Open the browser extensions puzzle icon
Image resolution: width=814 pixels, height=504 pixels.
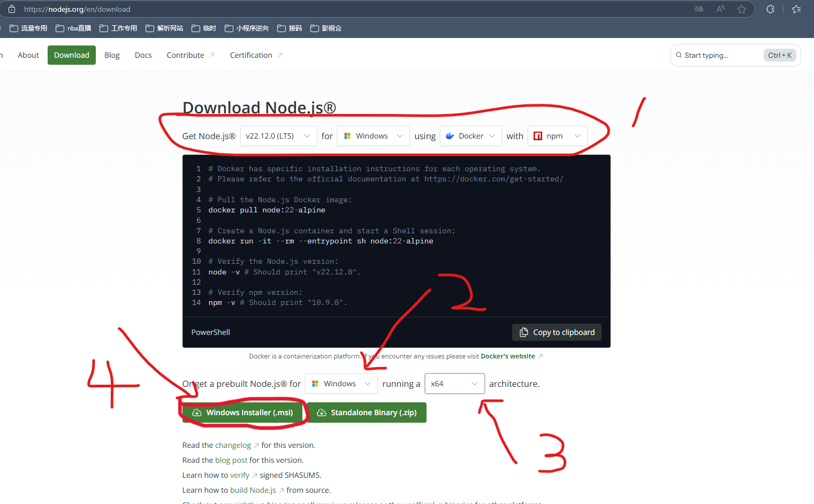point(770,9)
